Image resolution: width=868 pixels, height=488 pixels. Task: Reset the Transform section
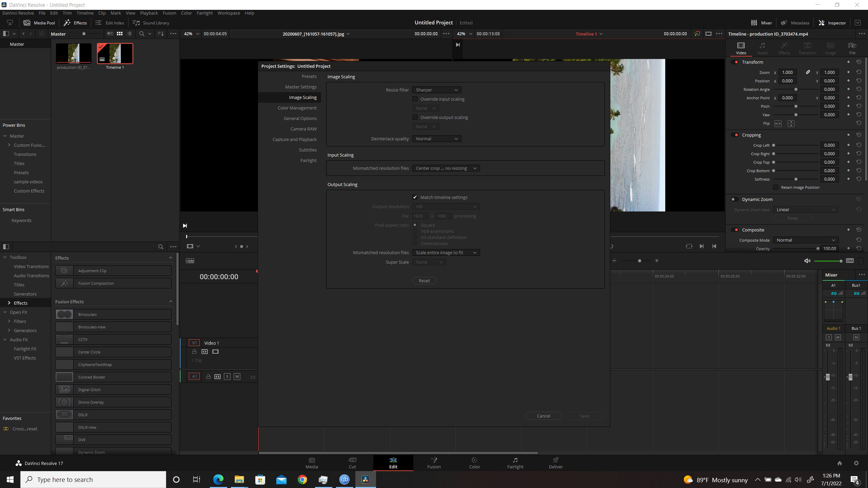click(859, 62)
